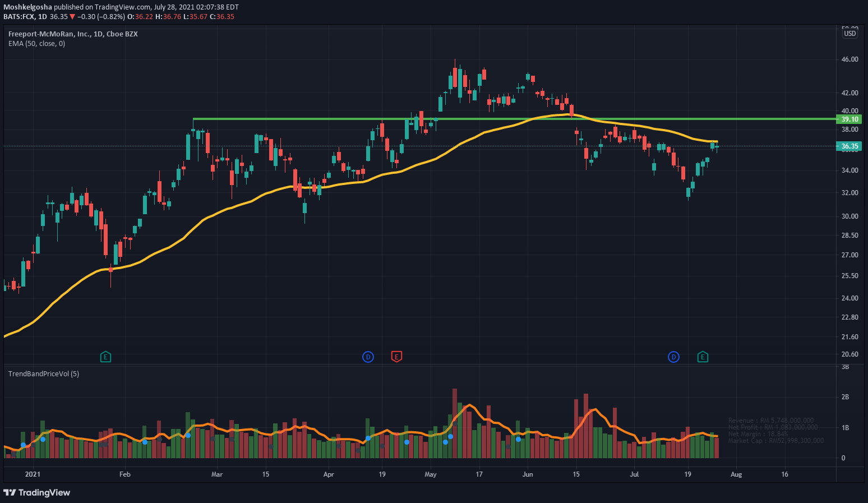Click the 34.00 price axis label
The height and width of the screenshot is (503, 868).
coord(849,170)
